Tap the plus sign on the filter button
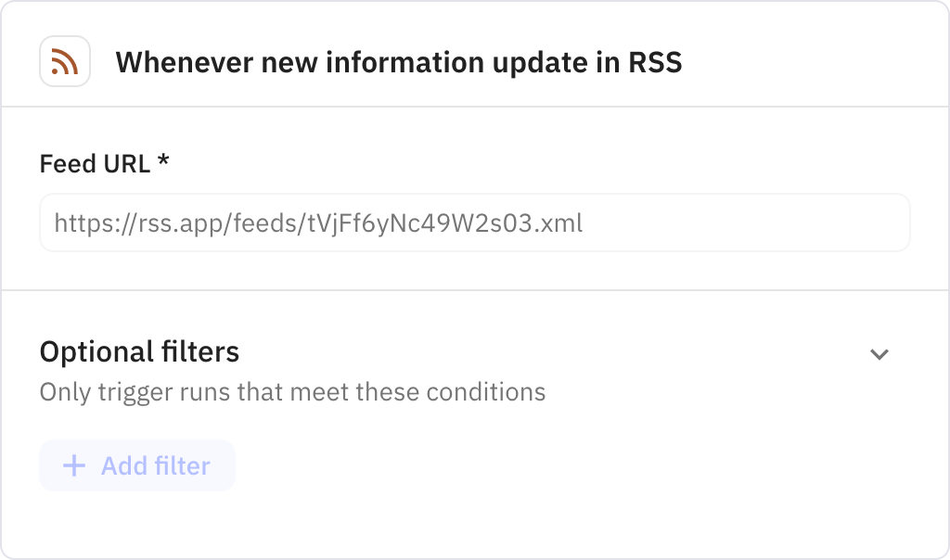This screenshot has width=950, height=560. coord(72,466)
